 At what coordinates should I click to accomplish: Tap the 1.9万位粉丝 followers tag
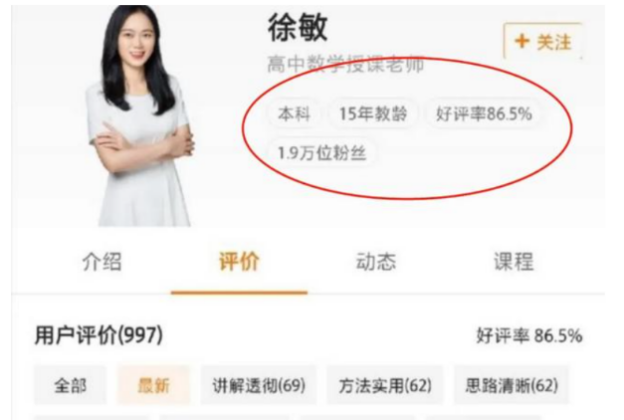322,152
